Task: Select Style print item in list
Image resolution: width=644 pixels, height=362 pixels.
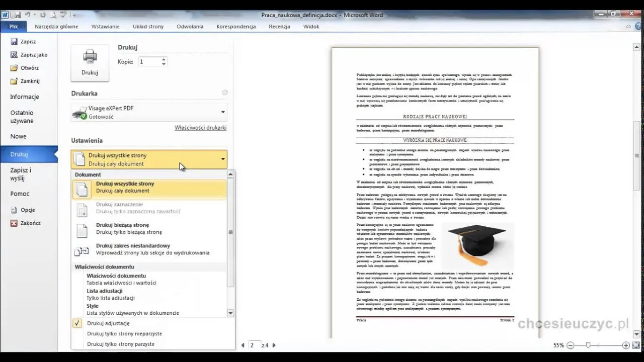Action: click(x=149, y=310)
